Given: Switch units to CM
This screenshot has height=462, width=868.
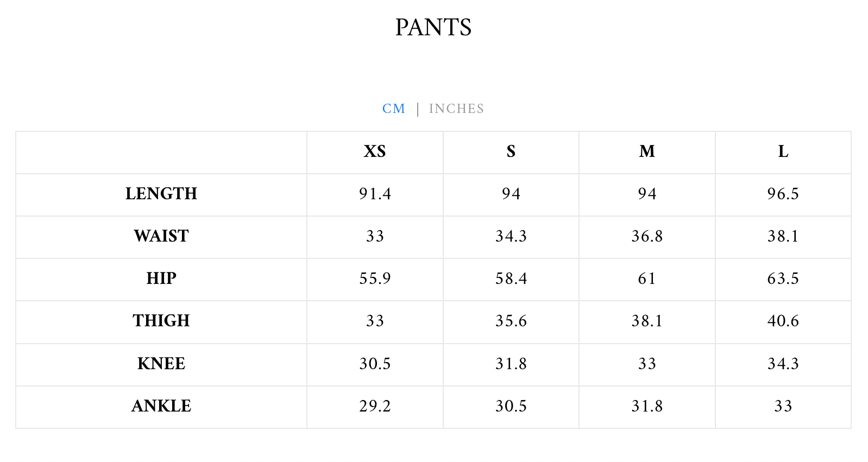Looking at the screenshot, I should [x=394, y=109].
